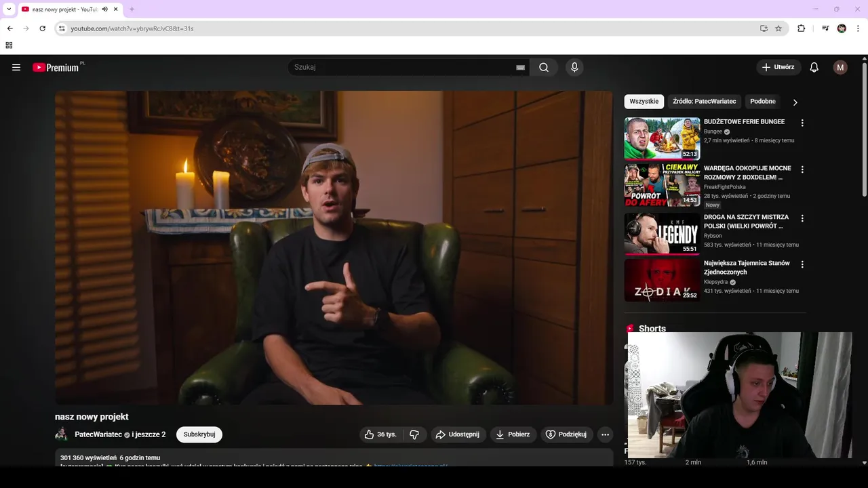Open the tab search dropdown arrow
The width and height of the screenshot is (868, 488).
(9, 9)
